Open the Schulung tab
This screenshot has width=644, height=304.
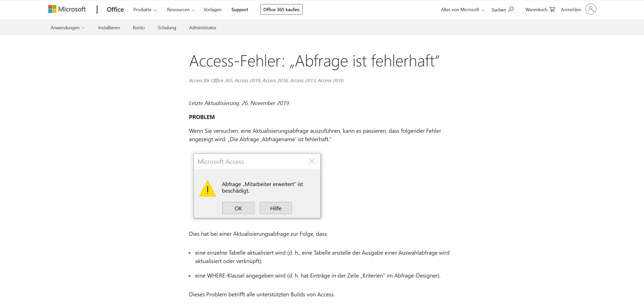[167, 27]
